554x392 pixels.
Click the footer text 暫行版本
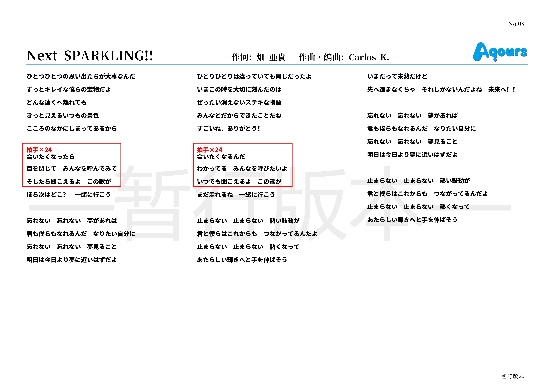[x=513, y=376]
